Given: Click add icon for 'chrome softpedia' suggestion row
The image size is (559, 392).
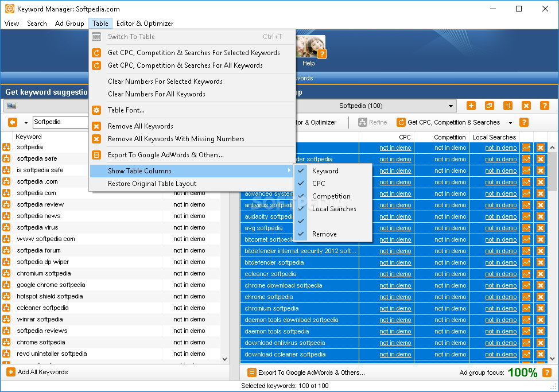Looking at the screenshot, I should coord(6,342).
